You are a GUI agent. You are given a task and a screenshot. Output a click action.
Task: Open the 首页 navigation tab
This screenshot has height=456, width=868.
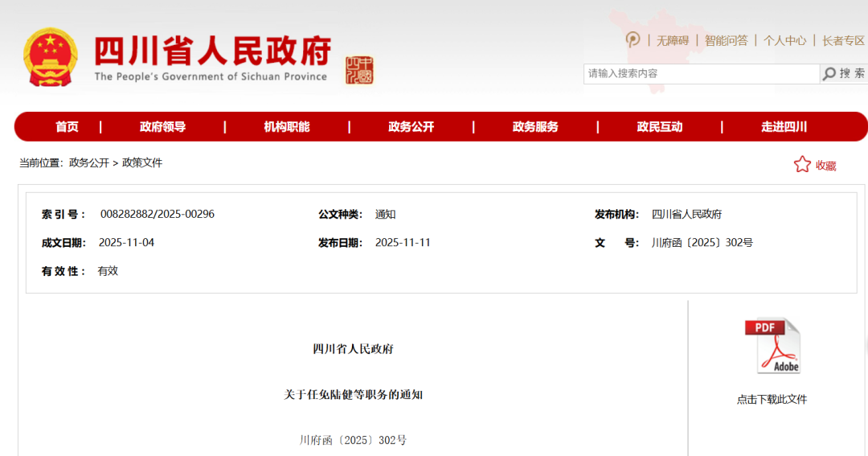pyautogui.click(x=67, y=126)
